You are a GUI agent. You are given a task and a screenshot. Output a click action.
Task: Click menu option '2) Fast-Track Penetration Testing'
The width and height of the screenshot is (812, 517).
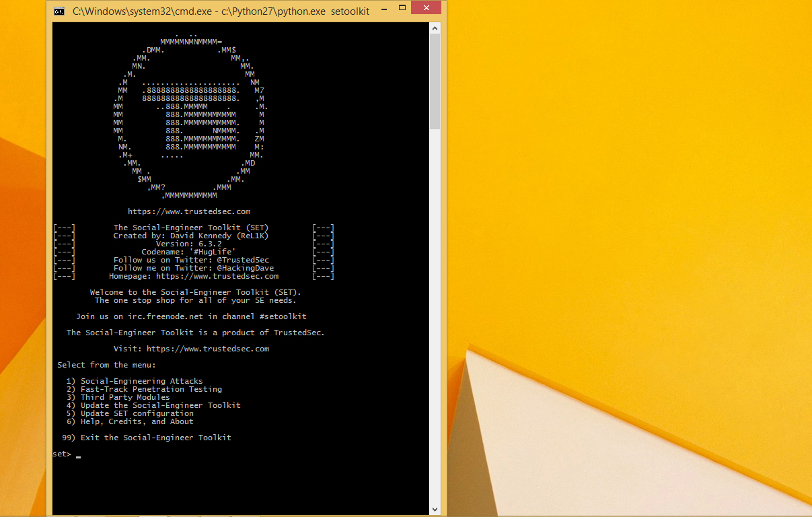[144, 389]
